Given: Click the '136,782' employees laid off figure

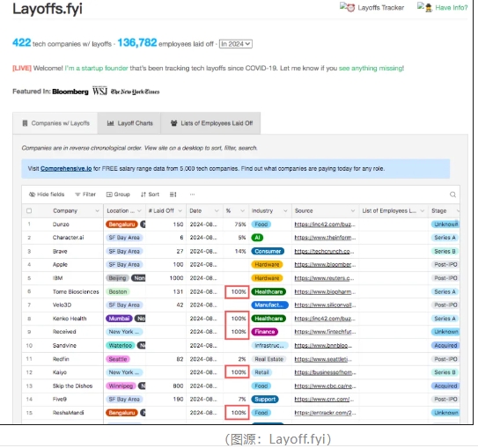Looking at the screenshot, I should [x=137, y=42].
